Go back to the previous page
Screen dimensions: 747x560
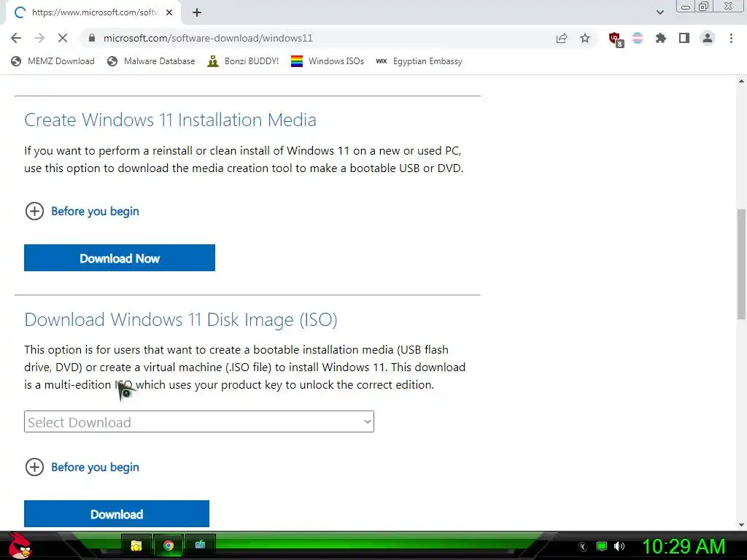(16, 38)
